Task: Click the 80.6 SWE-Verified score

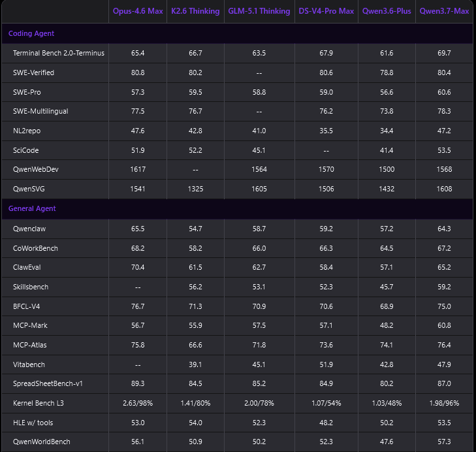Action: pos(326,73)
